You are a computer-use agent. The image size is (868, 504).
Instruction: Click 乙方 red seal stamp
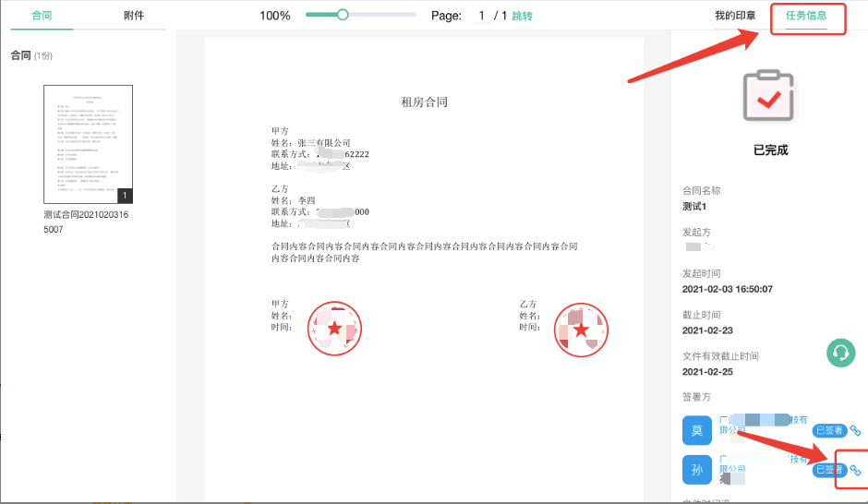pyautogui.click(x=581, y=329)
